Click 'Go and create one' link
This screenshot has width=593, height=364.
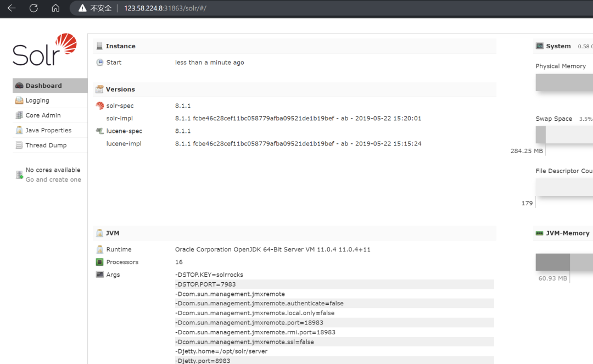pos(53,180)
